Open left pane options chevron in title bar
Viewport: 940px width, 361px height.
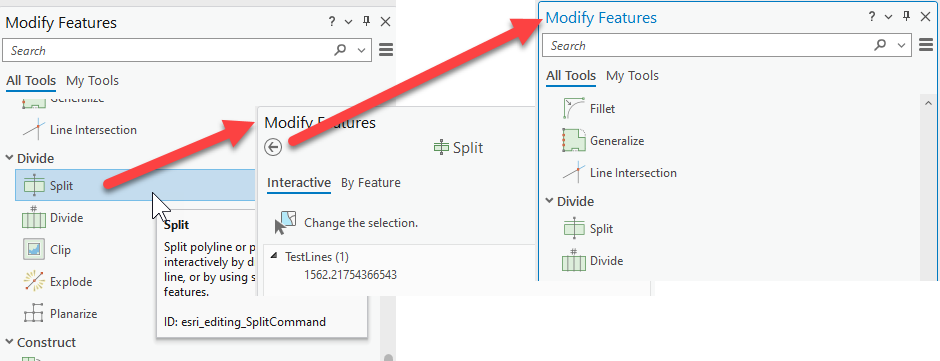point(348,22)
